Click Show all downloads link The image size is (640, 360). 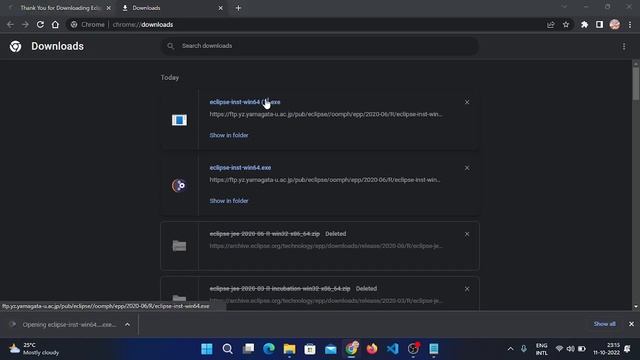point(604,324)
